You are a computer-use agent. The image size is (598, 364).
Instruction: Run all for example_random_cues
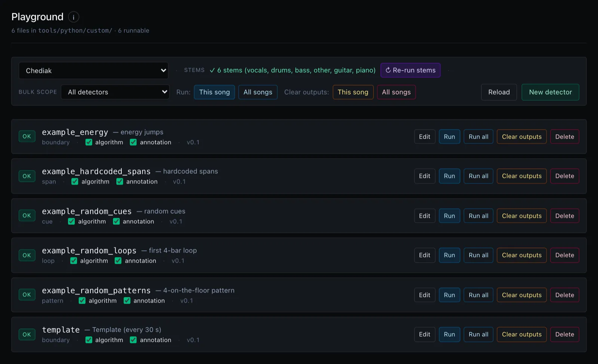[x=479, y=216]
